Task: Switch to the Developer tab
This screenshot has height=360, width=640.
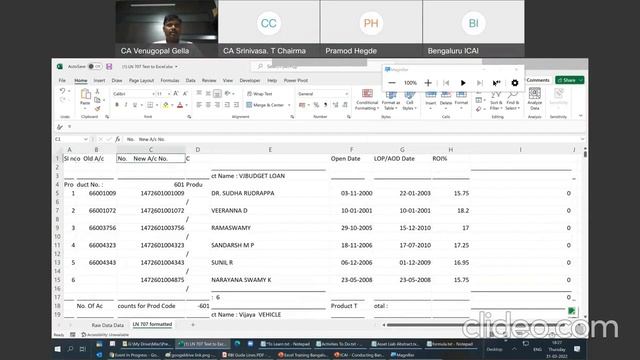Action: coord(250,80)
